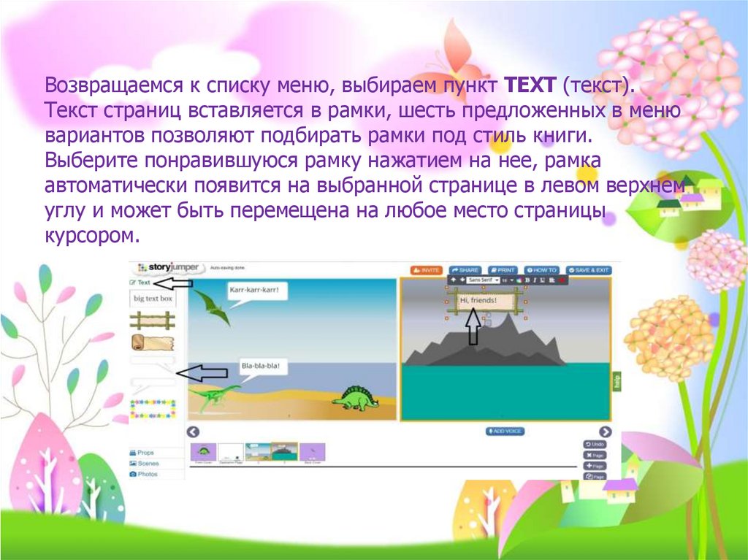Open text alignment options
Viewport: 748px width, 560px height.
coord(552,280)
